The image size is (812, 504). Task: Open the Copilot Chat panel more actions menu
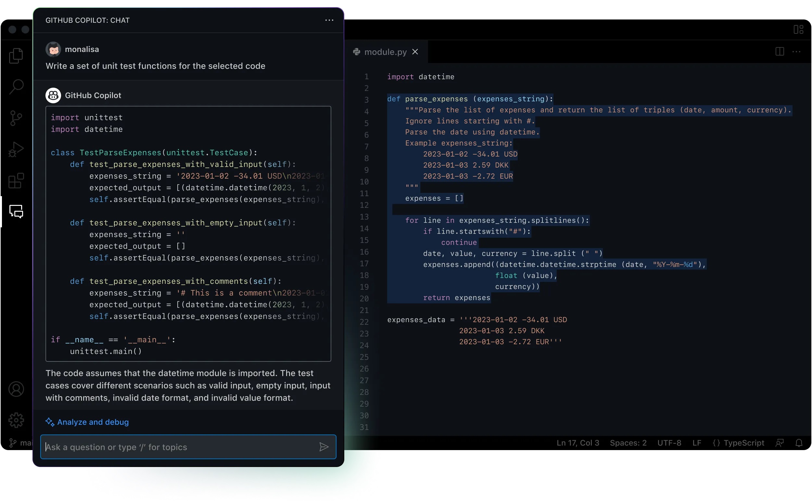point(329,20)
